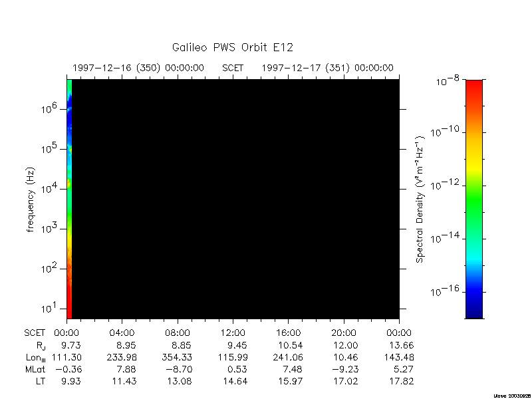Screen dimensions: 532x399
Task: Click the 10^3 frequency tick label
Action: [49, 228]
